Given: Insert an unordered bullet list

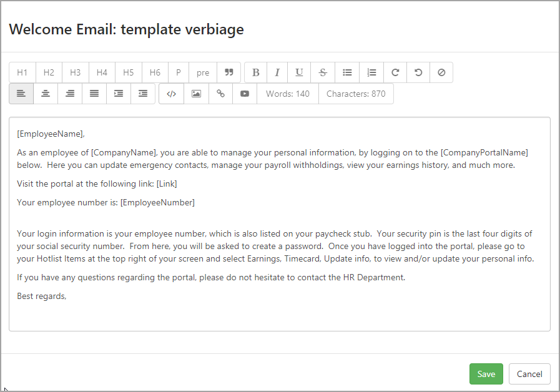Looking at the screenshot, I should [347, 72].
